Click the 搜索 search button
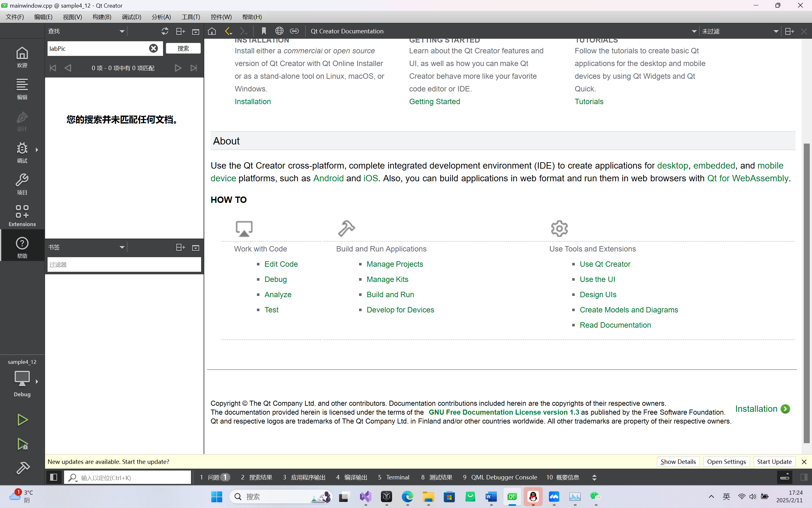 point(183,48)
